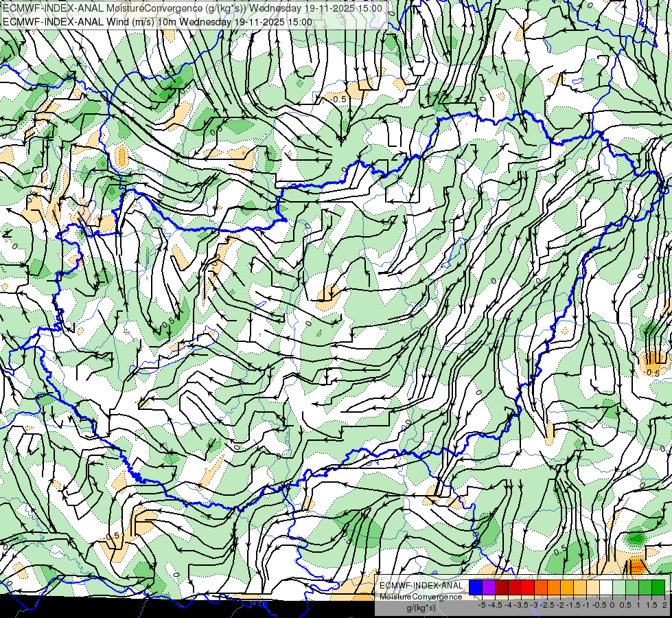Click the blue legend swatch left of -5
Image resolution: width=672 pixels, height=618 pixels.
pyautogui.click(x=476, y=588)
